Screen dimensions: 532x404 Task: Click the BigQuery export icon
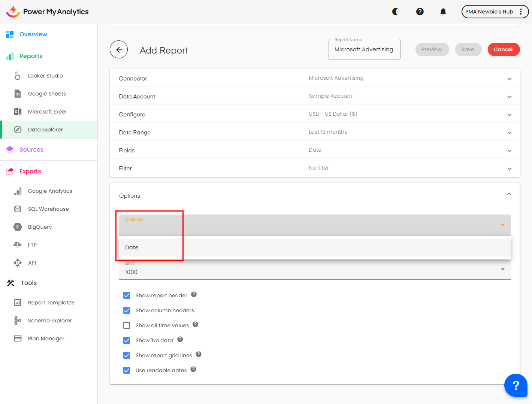(x=18, y=227)
